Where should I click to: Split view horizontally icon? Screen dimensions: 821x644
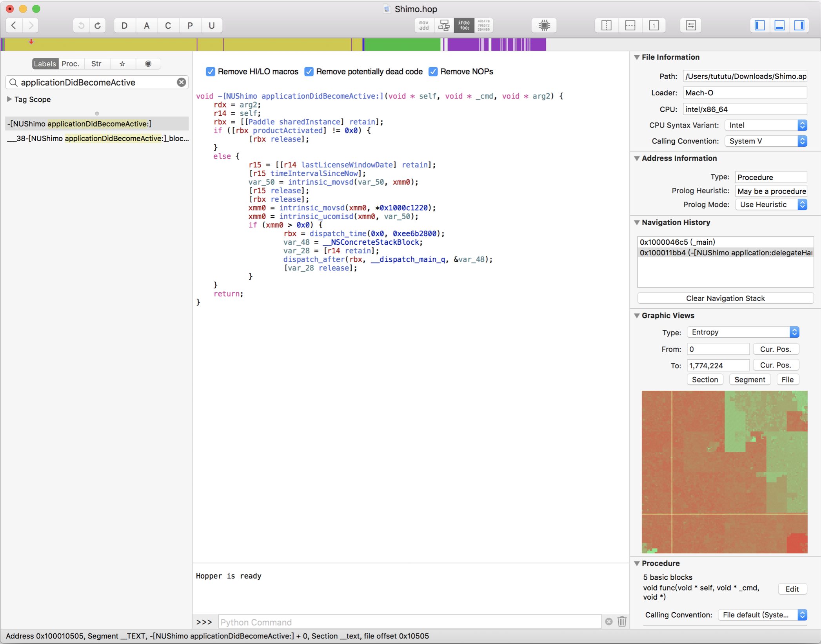click(x=630, y=25)
